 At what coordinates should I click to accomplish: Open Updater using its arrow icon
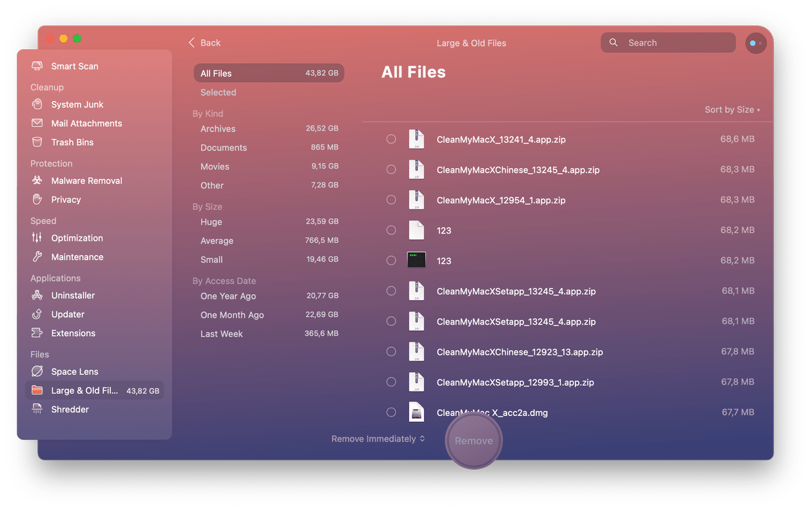[37, 314]
